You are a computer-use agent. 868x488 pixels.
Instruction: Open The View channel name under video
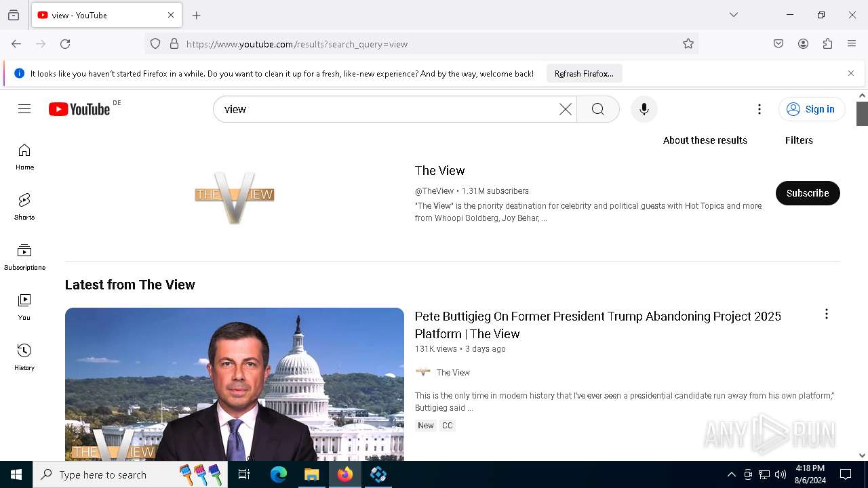pos(453,372)
